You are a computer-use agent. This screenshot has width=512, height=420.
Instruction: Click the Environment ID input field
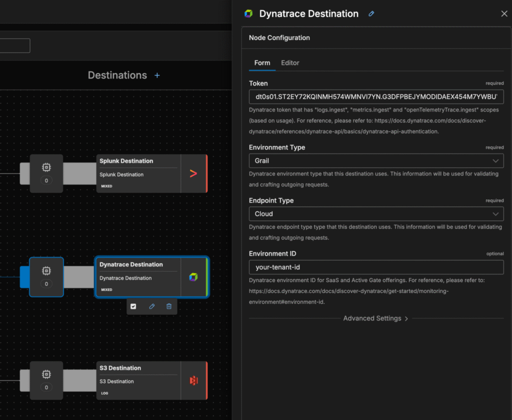376,267
